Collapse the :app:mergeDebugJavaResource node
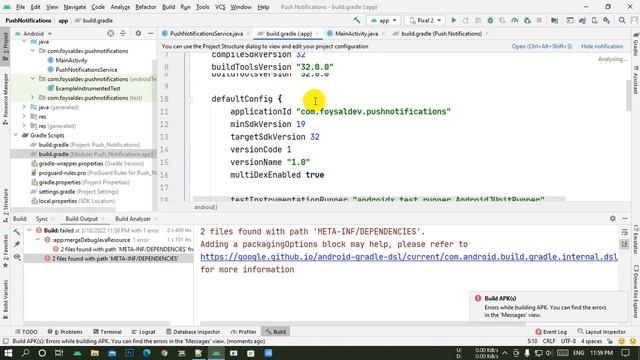 (x=38, y=240)
